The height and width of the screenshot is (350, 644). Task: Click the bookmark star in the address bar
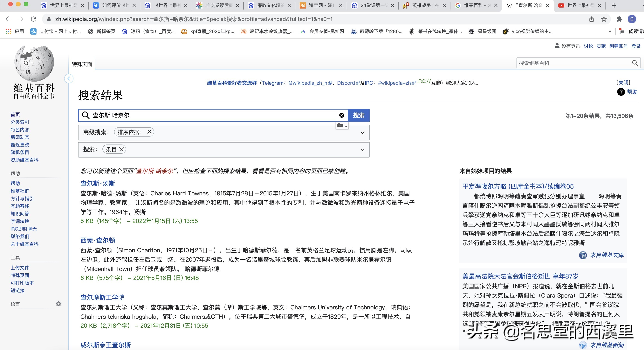pyautogui.click(x=604, y=19)
